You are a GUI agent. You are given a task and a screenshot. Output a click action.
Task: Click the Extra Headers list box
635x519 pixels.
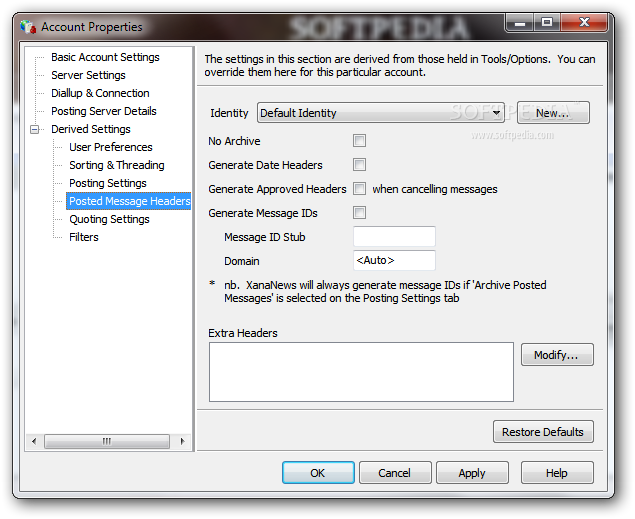pos(361,372)
